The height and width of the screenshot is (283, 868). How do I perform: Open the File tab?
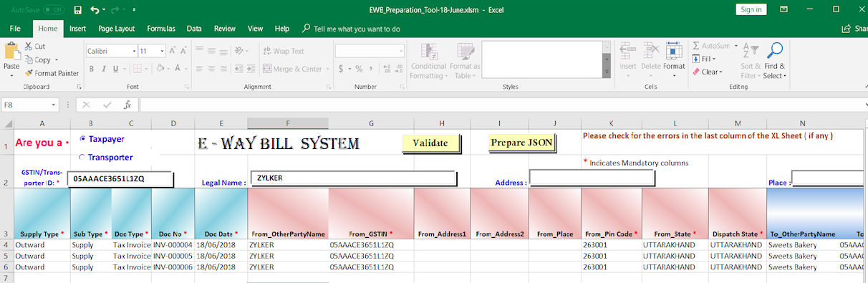point(15,29)
